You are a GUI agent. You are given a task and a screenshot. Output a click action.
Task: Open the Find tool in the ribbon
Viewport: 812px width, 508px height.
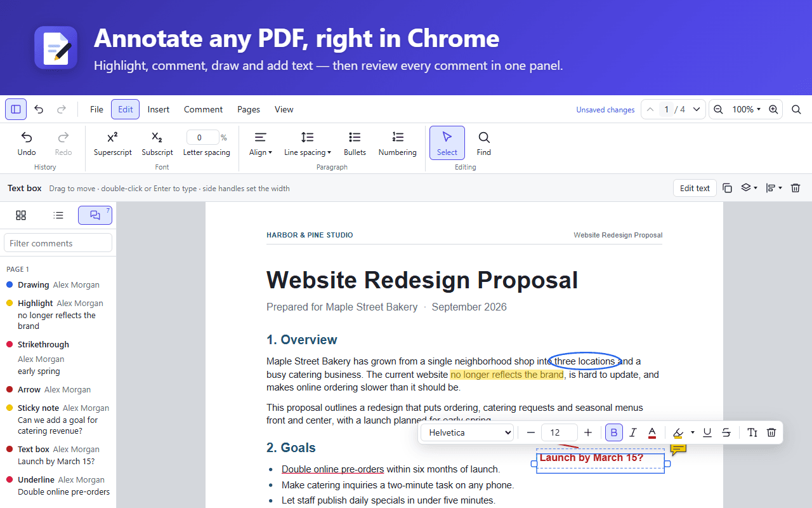click(x=484, y=143)
